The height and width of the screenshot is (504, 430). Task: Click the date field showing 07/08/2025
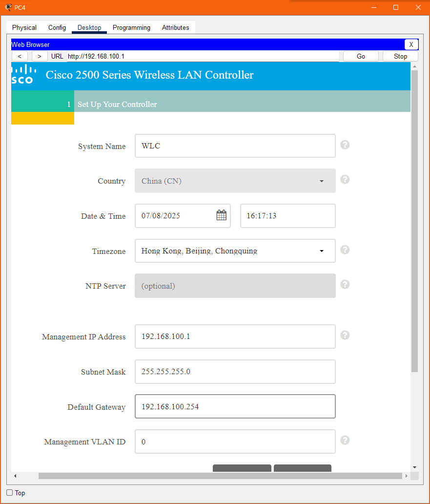[x=183, y=216]
